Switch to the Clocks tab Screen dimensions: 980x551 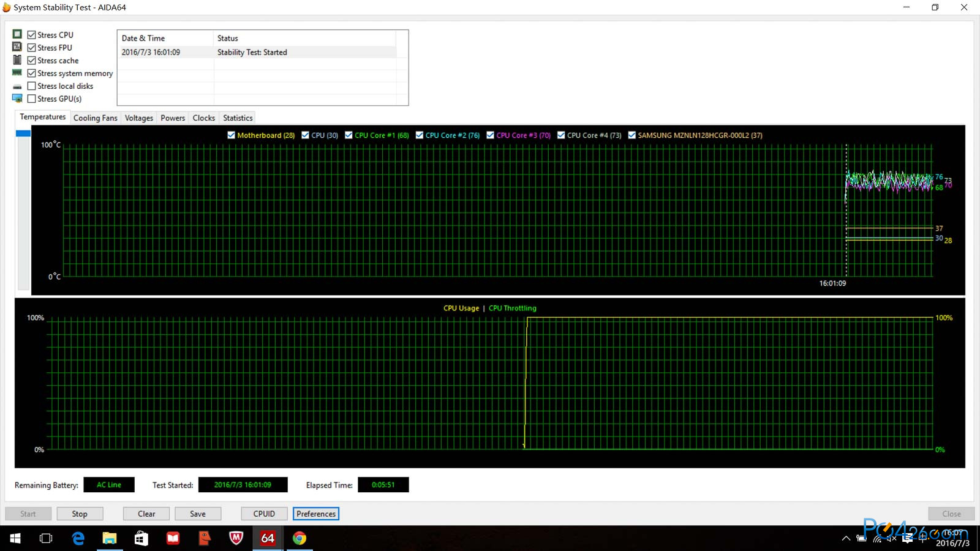(203, 118)
